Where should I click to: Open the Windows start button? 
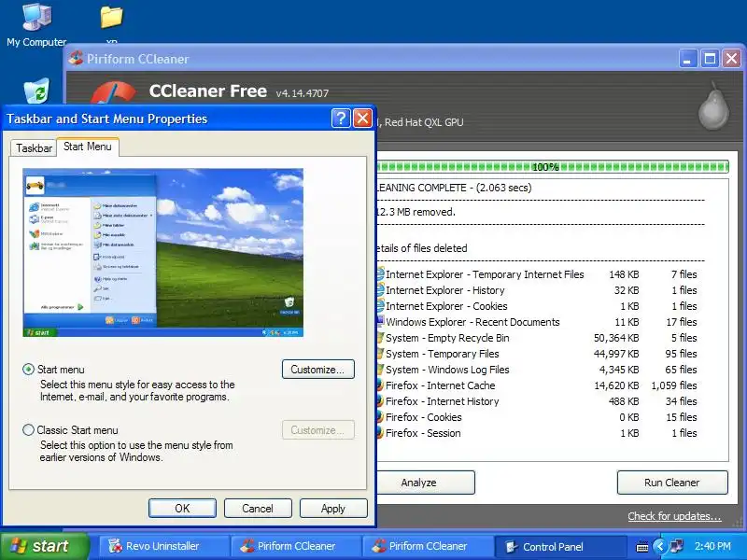pyautogui.click(x=45, y=546)
